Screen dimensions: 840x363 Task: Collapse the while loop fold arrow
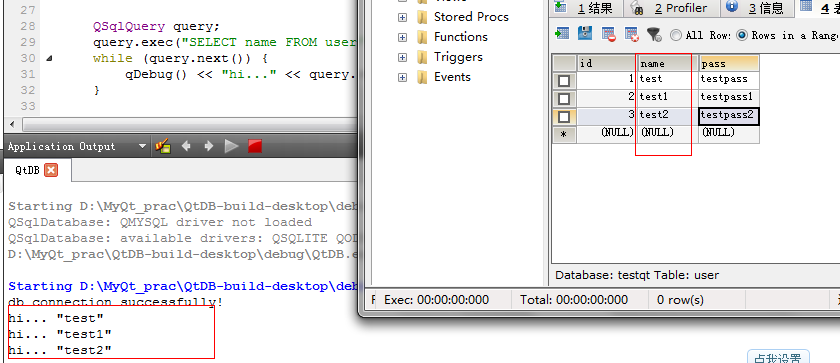tap(49, 58)
